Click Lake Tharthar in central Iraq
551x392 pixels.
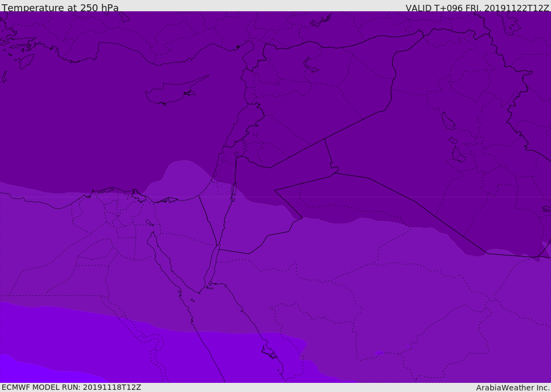447,121
